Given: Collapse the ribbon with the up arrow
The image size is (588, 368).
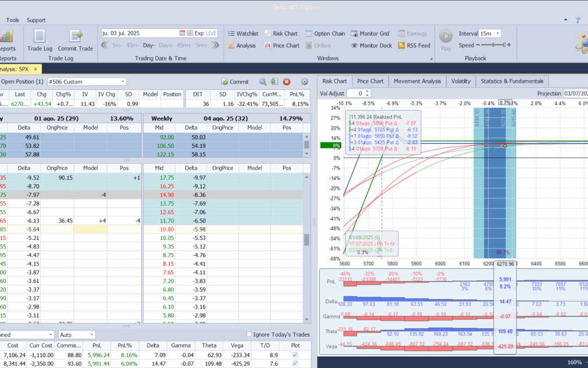Looking at the screenshot, I should pyautogui.click(x=566, y=20).
